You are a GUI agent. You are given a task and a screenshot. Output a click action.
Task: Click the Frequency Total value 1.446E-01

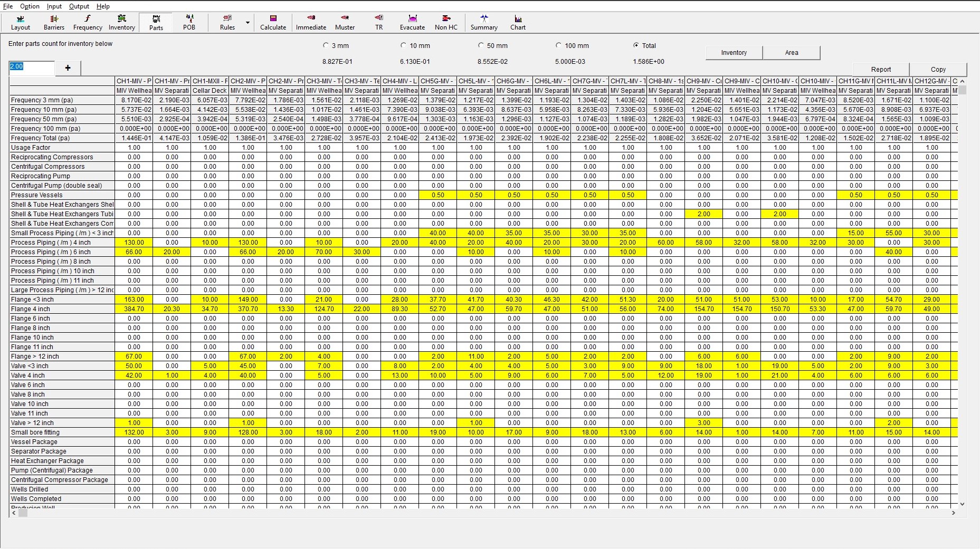coord(134,138)
